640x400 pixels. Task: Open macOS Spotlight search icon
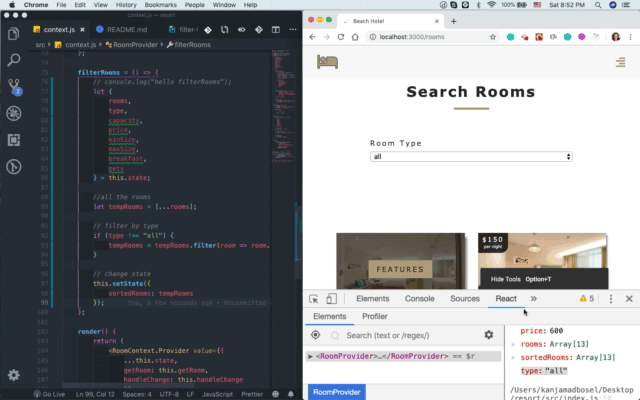(598, 5)
